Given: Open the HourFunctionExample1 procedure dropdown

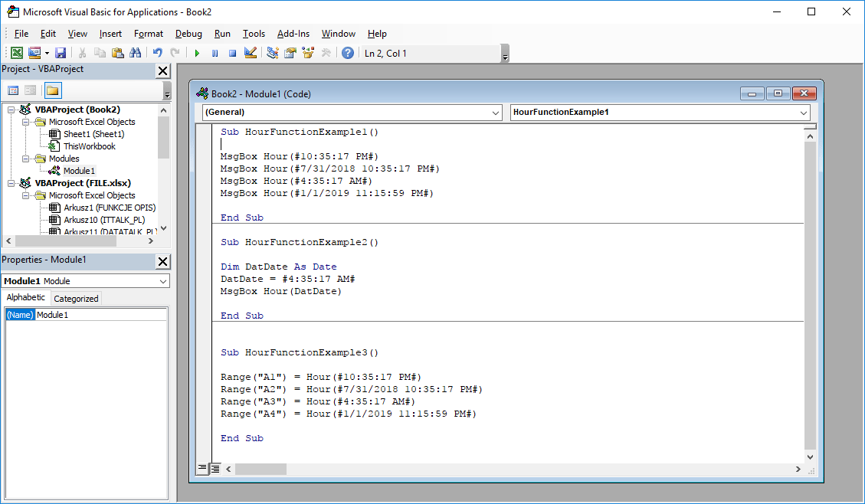Looking at the screenshot, I should pyautogui.click(x=803, y=113).
